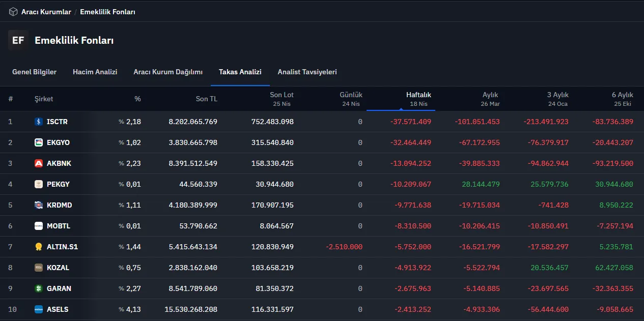The width and height of the screenshot is (644, 321).
Task: Click the KRDMD company logo icon
Action: click(x=38, y=205)
